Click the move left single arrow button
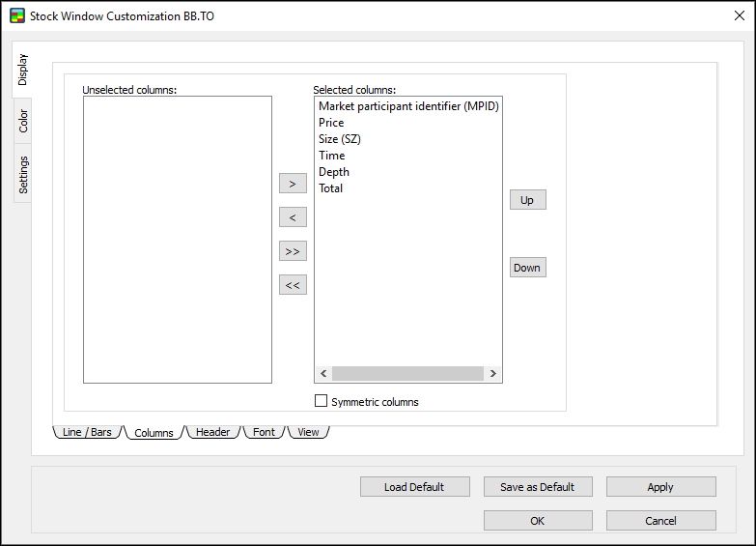The height and width of the screenshot is (546, 756). [x=293, y=217]
